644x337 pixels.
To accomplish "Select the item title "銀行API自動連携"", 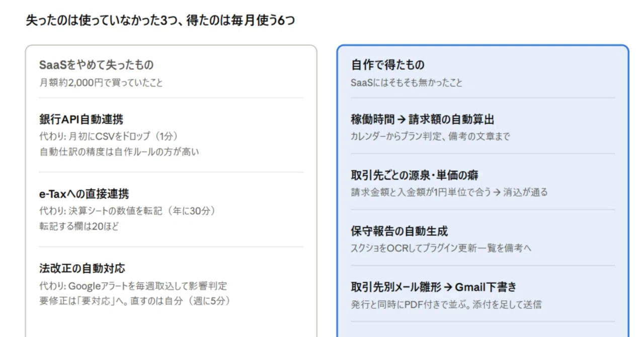I will pos(81,119).
